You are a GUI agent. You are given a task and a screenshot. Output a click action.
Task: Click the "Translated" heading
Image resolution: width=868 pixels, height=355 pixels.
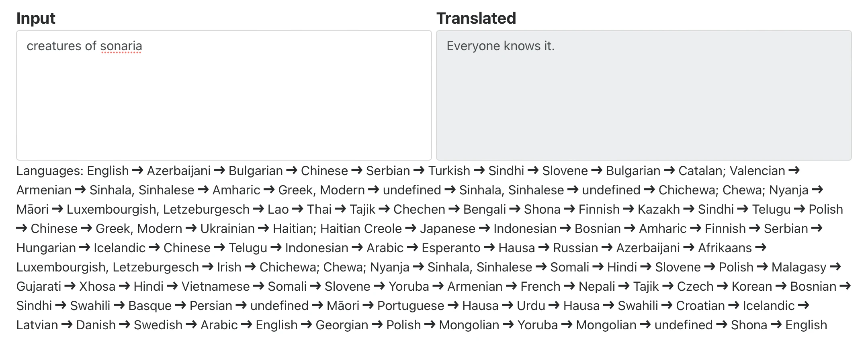476,18
